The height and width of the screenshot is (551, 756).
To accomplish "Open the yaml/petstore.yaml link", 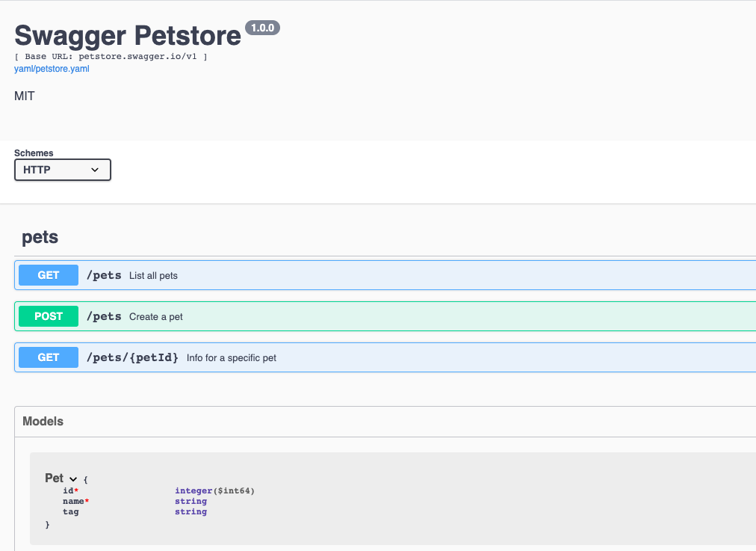I will tap(52, 69).
